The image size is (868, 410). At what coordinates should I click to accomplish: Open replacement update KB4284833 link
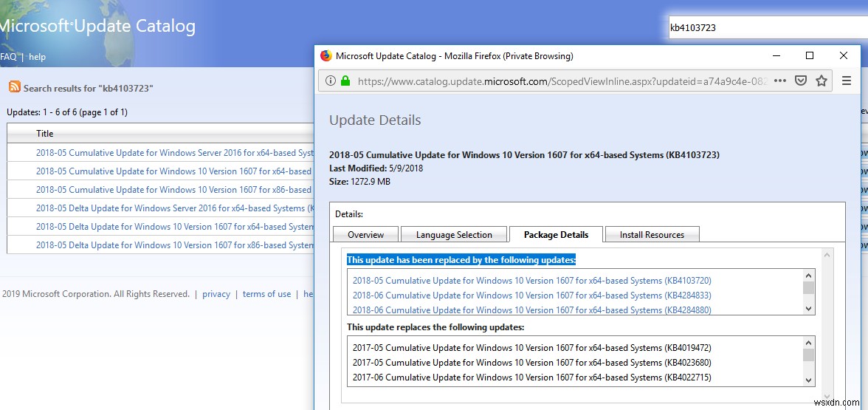[x=532, y=295]
